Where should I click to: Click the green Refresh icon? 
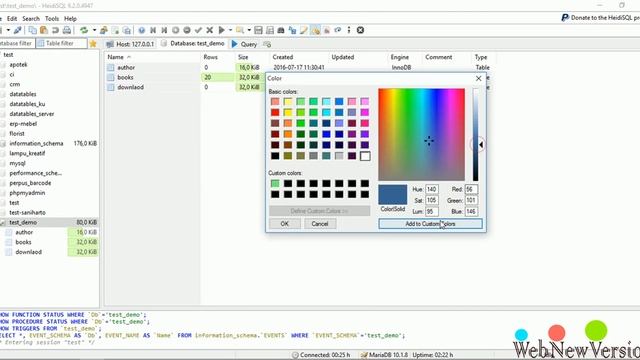point(84,30)
